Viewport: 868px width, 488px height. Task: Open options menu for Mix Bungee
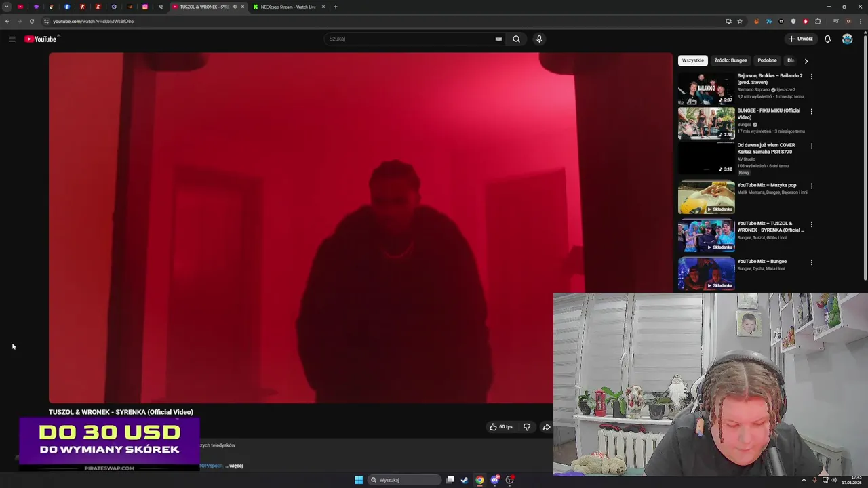click(811, 262)
